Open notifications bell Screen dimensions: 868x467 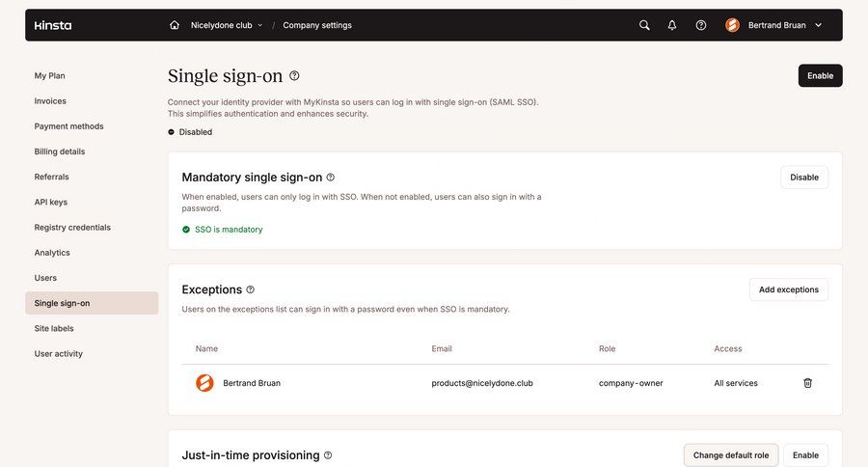(672, 25)
